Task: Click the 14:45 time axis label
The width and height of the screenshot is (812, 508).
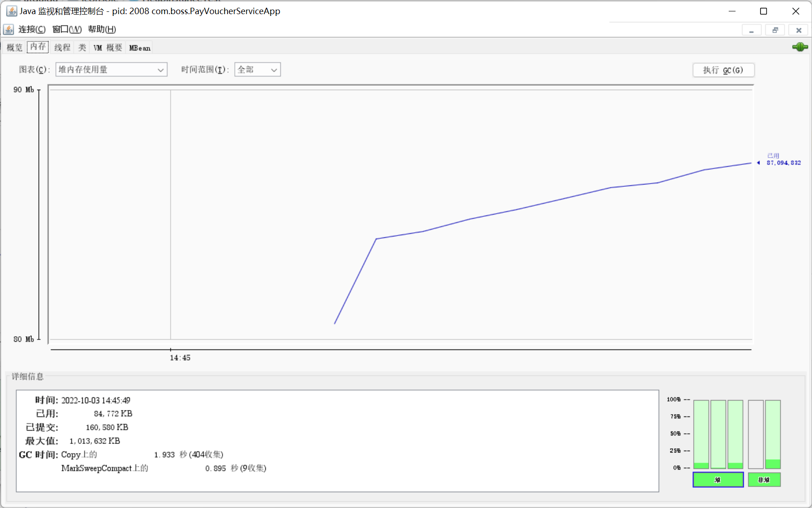Action: (x=180, y=358)
